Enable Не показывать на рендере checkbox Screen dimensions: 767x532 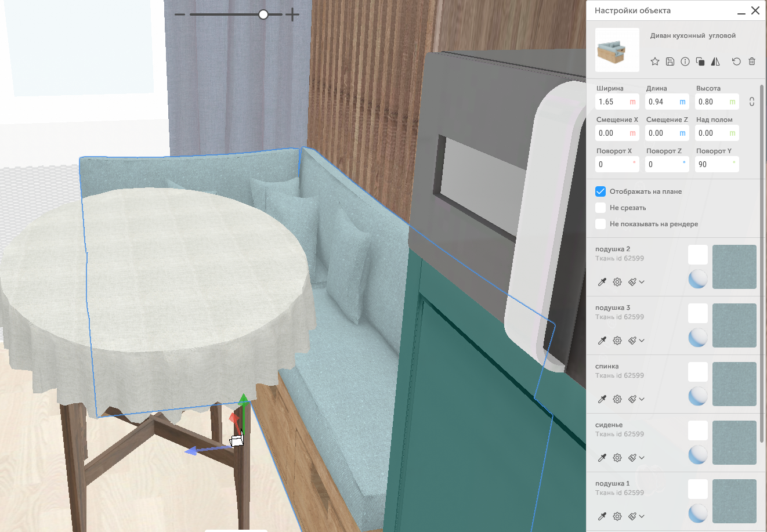(x=600, y=224)
